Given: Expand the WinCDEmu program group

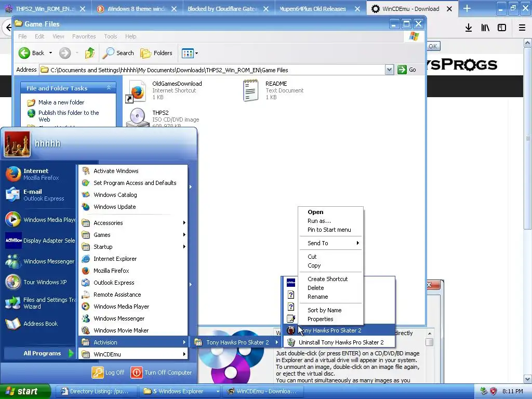Looking at the screenshot, I should pos(132,354).
